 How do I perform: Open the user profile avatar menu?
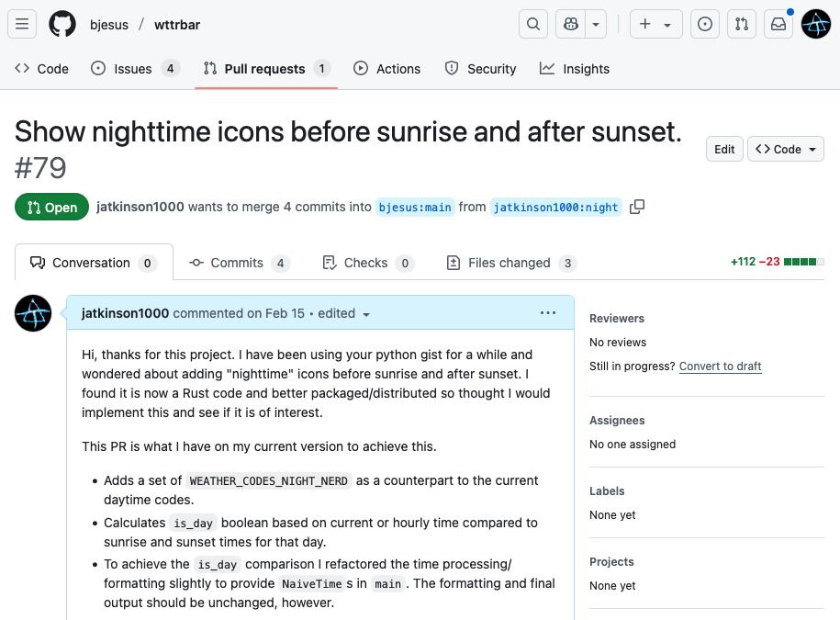coord(815,25)
